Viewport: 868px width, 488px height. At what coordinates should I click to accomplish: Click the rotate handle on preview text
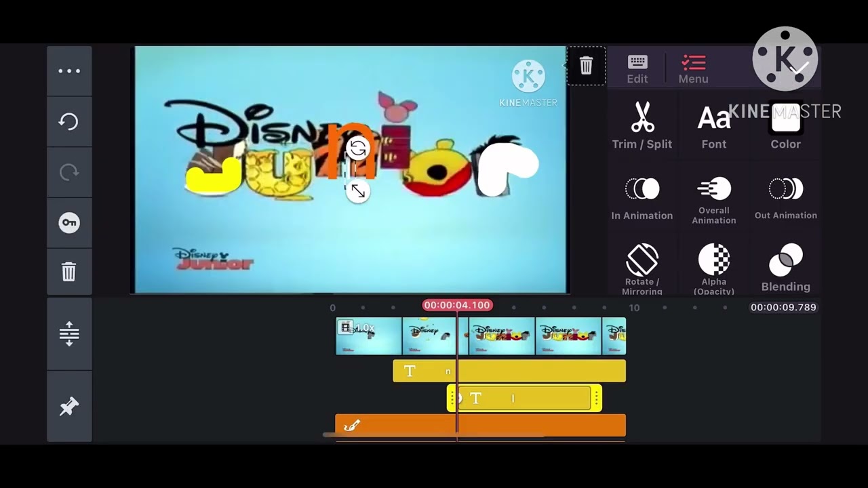(357, 148)
